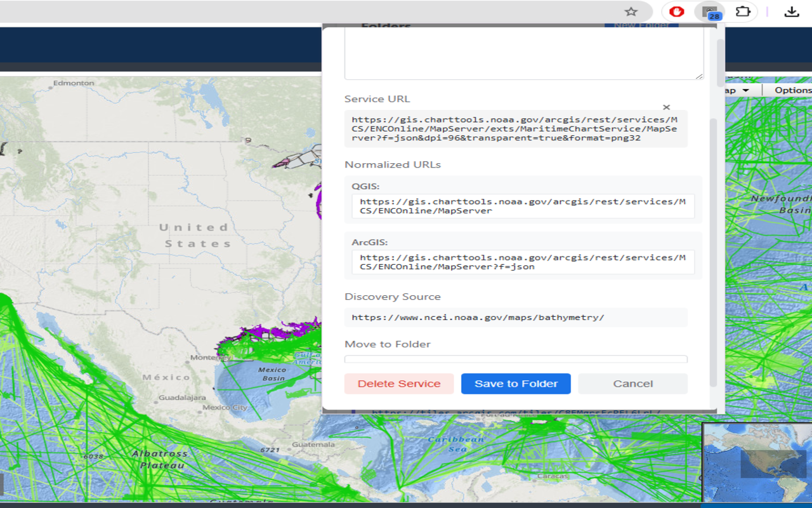Select the Service URL text block

click(516, 129)
